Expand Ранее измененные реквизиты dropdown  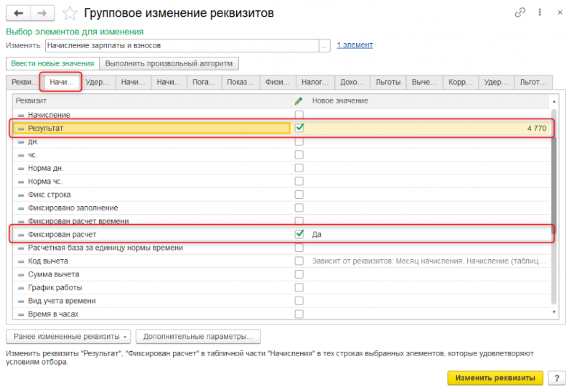[69, 336]
